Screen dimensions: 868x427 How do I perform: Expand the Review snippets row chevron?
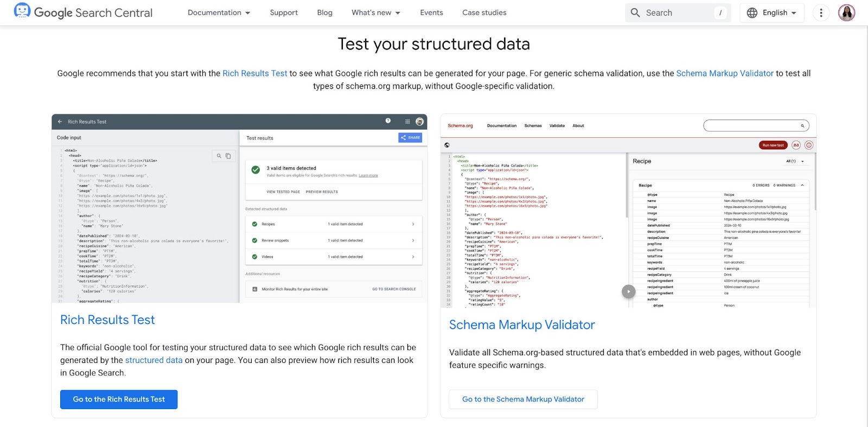[x=413, y=240]
